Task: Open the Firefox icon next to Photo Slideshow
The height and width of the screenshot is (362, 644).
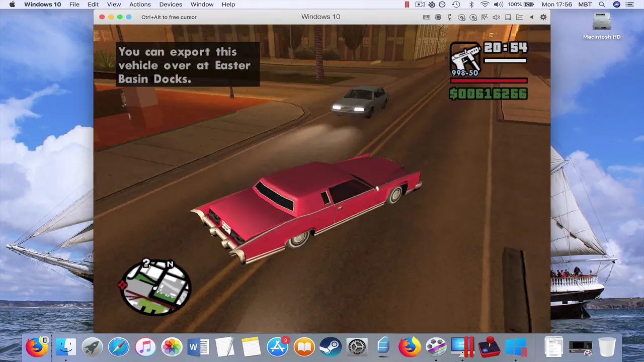Action: click(410, 347)
